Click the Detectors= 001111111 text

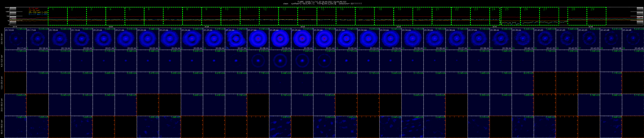(x=350, y=4)
